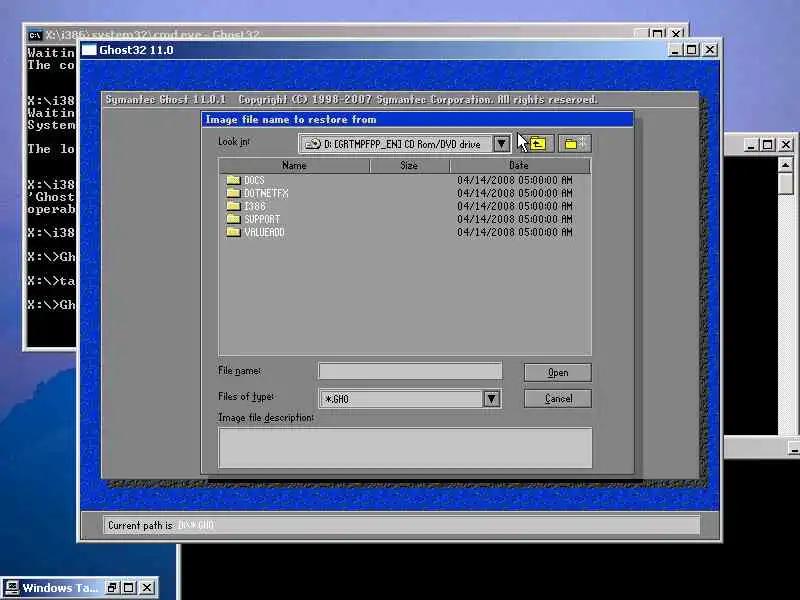Close the Ghost32 11.0 window
The image size is (800, 600).
point(710,50)
